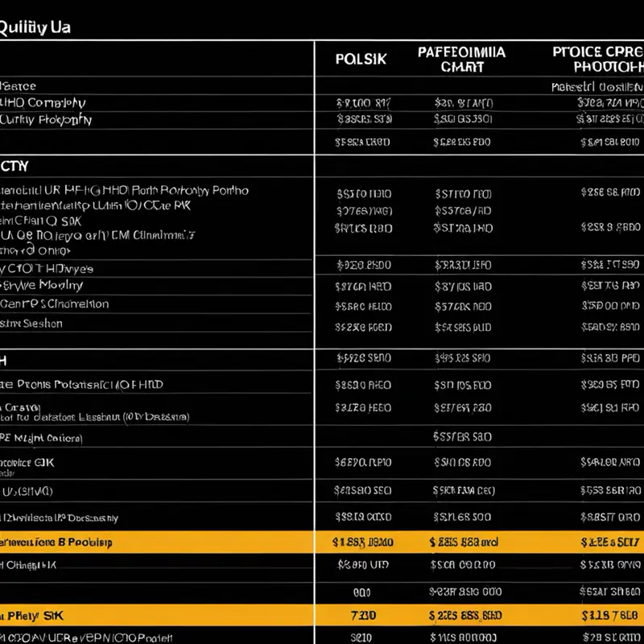Select the "PE Mdjnt Catiora" row label
The image size is (644, 644).
(41, 439)
